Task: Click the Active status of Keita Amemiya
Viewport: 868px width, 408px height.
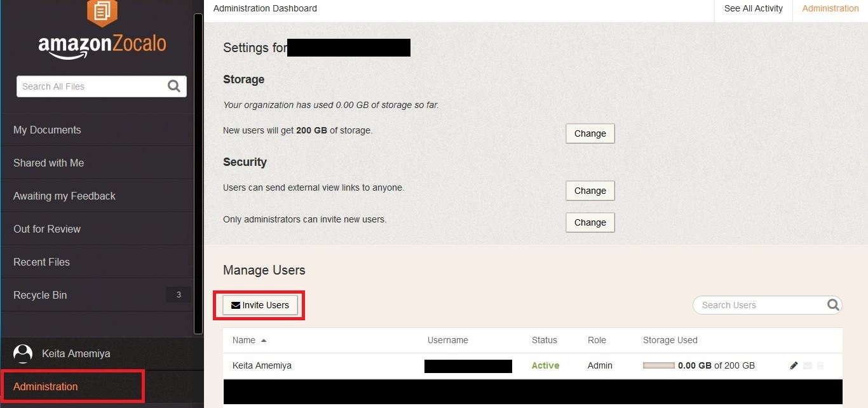Action: point(546,365)
